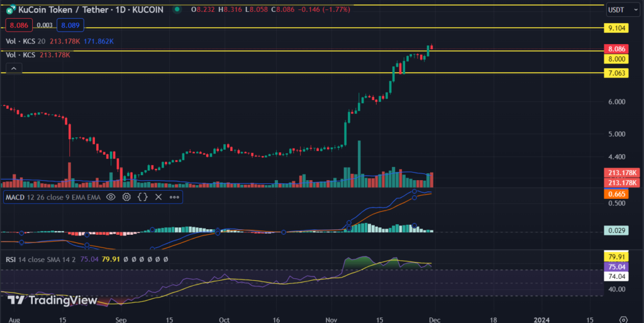Click the 9.104 horizontal line price label
644x323 pixels.
(x=616, y=28)
